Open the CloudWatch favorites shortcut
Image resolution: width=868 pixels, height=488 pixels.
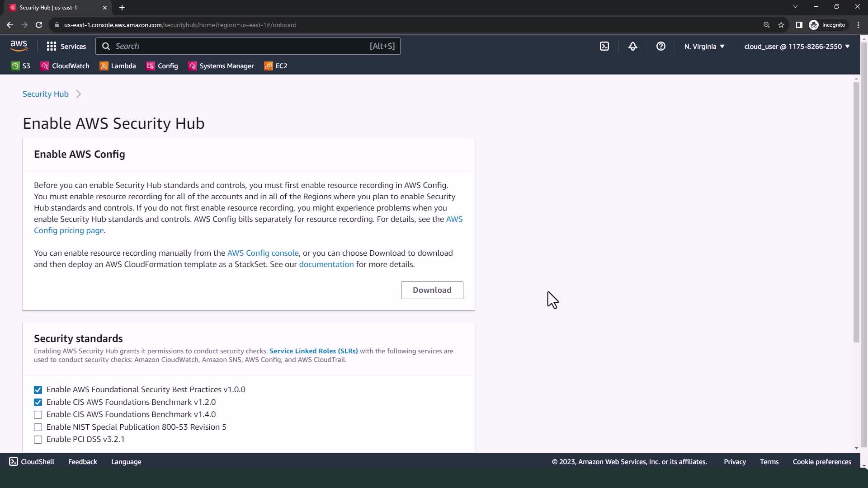(65, 66)
